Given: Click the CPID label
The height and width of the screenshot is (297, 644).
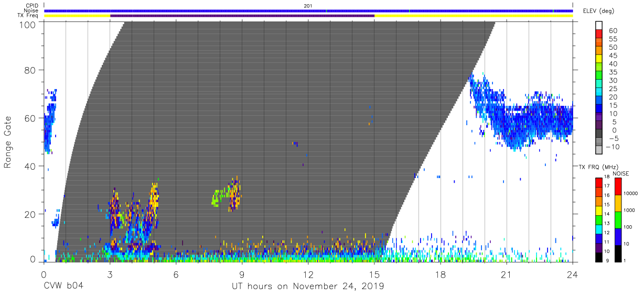Looking at the screenshot, I should coord(33,6).
